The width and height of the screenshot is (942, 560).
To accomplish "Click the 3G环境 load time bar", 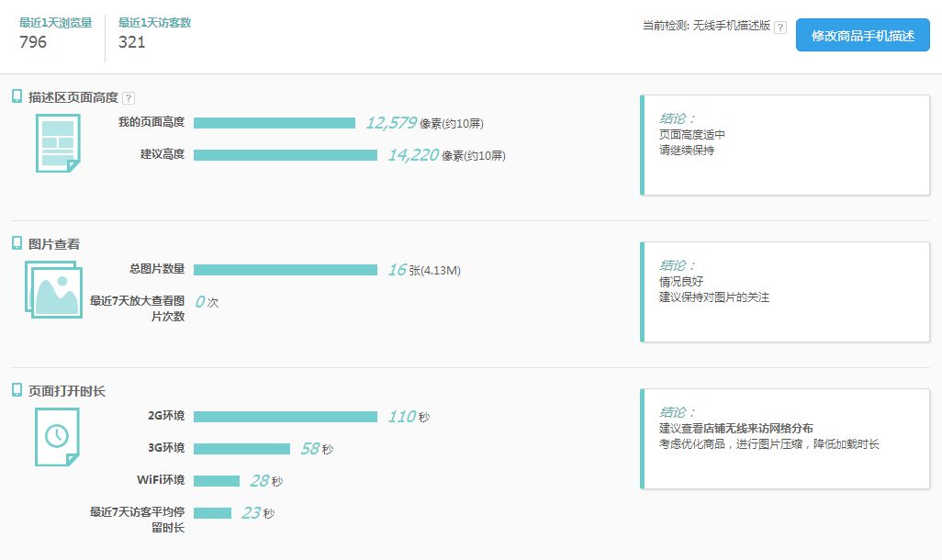I will 241,449.
